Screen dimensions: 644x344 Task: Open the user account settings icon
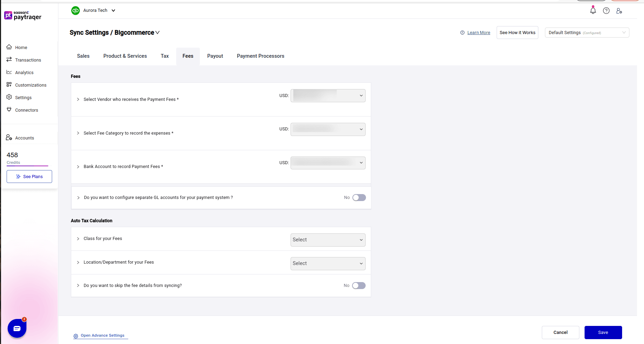tap(619, 11)
